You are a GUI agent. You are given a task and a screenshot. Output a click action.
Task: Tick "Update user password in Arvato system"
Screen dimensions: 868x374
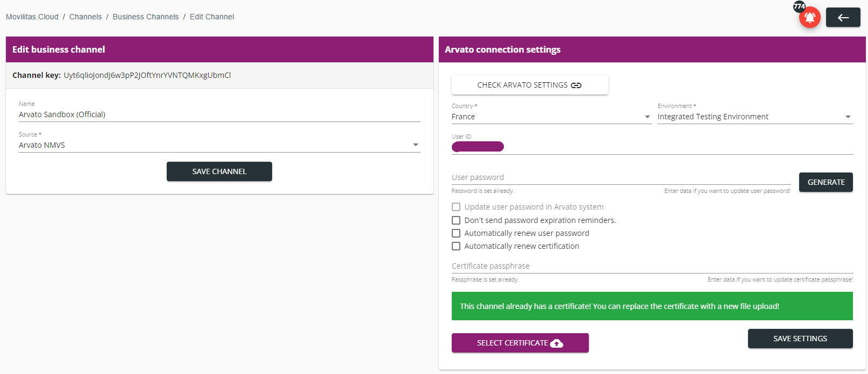(x=456, y=207)
